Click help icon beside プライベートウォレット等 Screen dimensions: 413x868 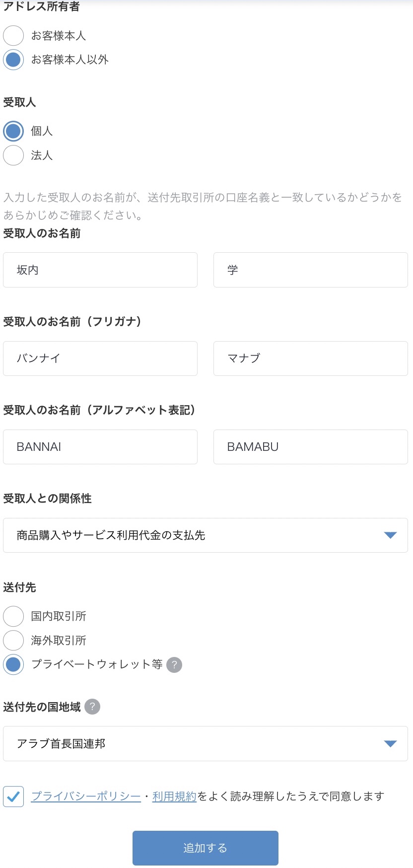tap(174, 665)
